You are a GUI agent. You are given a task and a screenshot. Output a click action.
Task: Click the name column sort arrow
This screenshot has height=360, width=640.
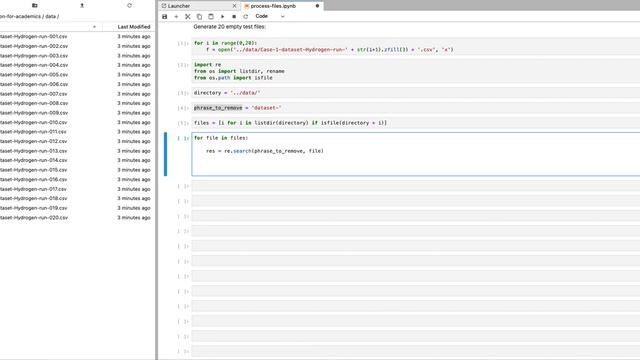pyautogui.click(x=94, y=27)
